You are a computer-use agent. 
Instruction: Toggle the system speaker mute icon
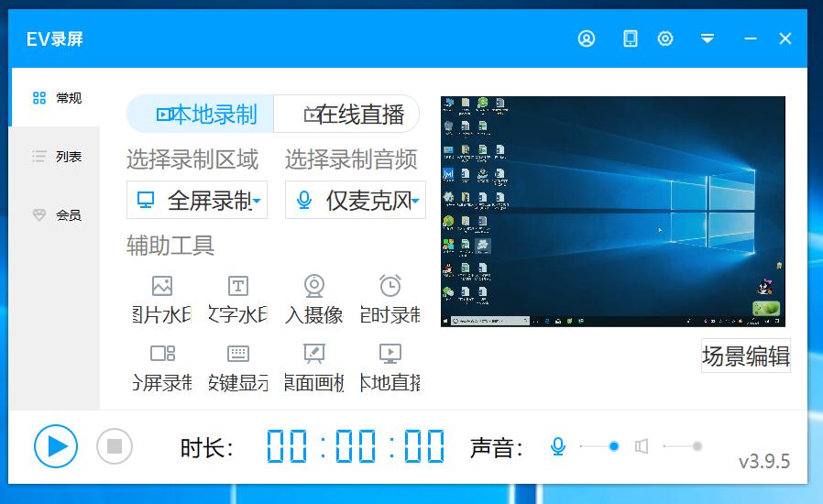(642, 446)
